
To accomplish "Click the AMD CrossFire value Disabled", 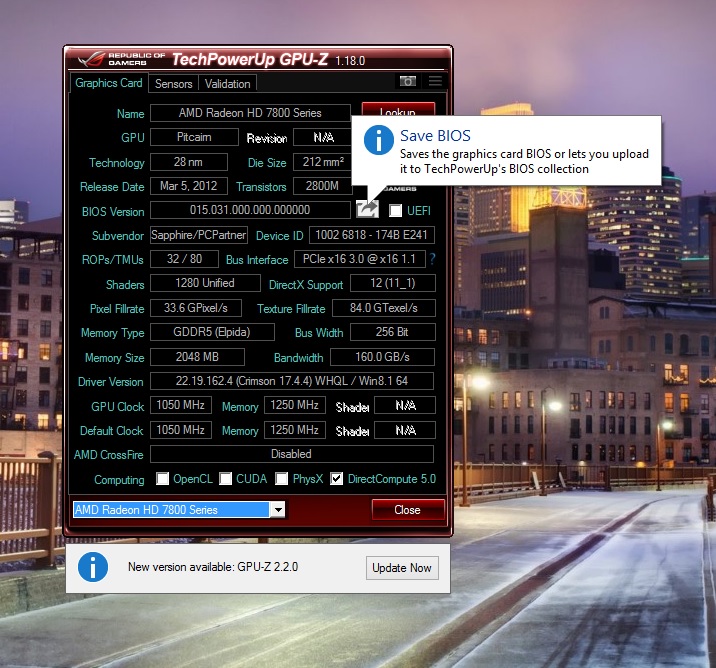I will tap(292, 454).
